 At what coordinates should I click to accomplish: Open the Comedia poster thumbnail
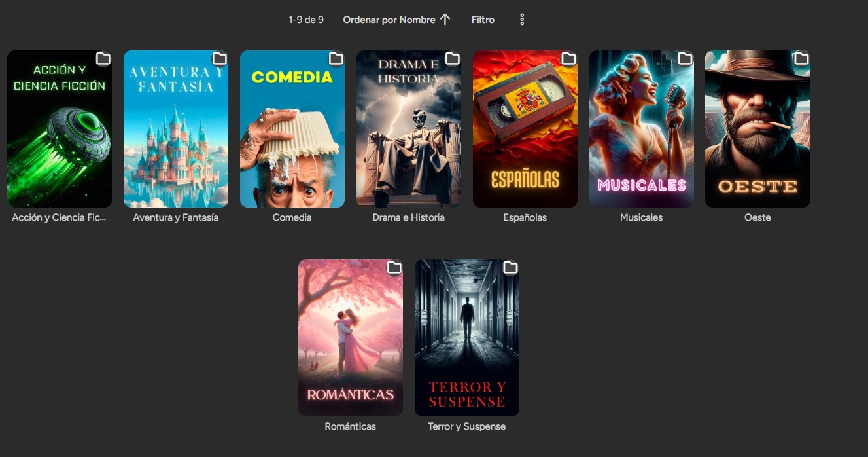click(x=292, y=129)
